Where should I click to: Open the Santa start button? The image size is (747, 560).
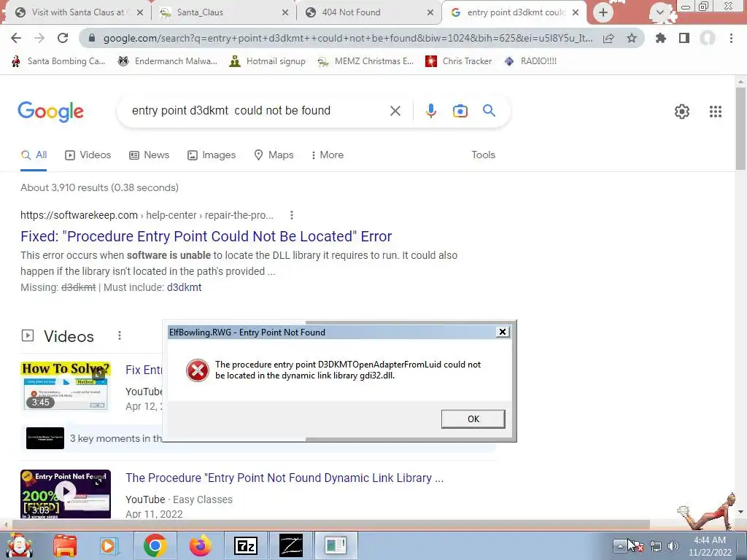20,545
